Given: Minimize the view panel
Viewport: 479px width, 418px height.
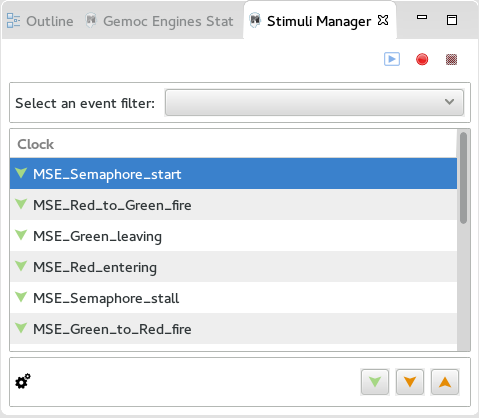Looking at the screenshot, I should tap(422, 17).
